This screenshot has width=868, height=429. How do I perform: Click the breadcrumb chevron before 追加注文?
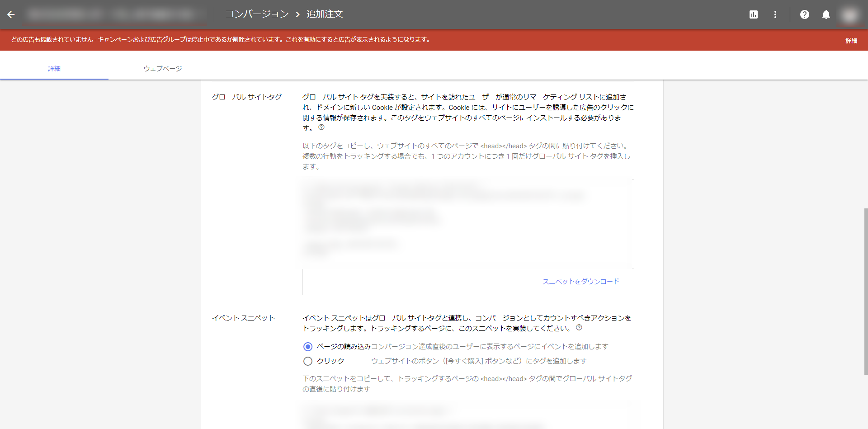click(x=297, y=14)
